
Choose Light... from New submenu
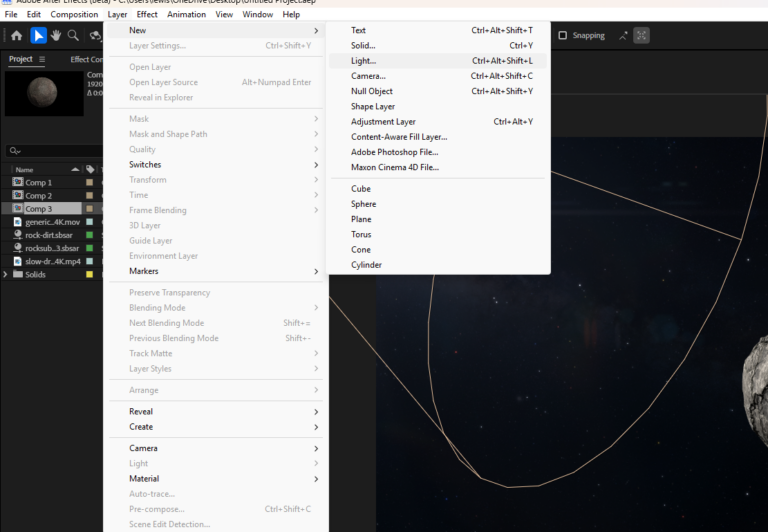coord(438,61)
